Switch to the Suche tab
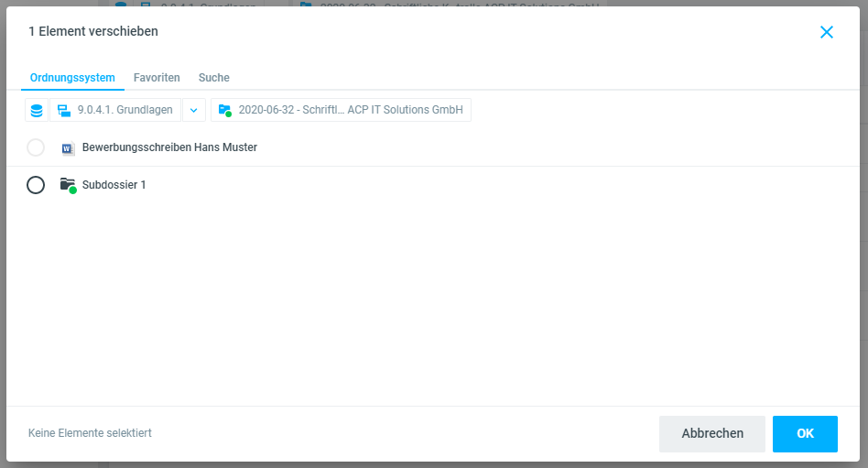 (214, 78)
